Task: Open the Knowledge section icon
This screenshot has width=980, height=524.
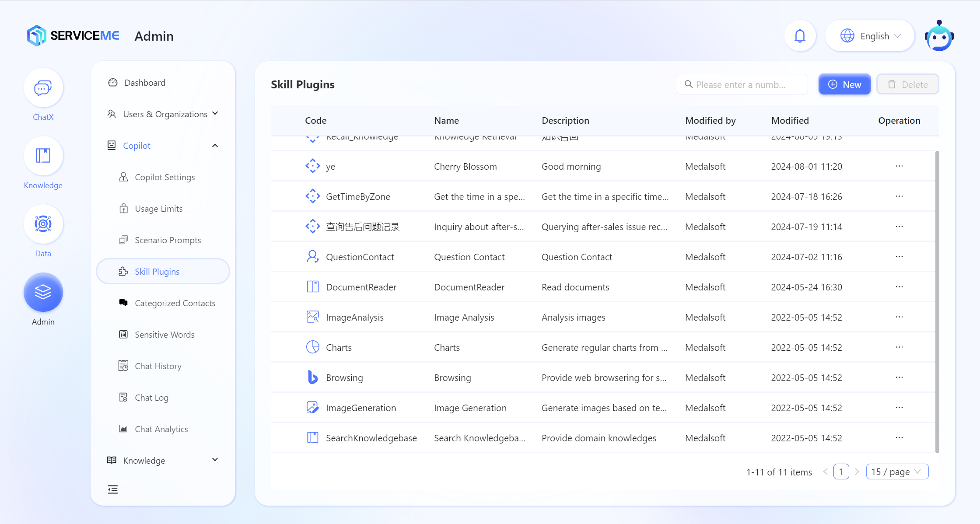Action: click(x=43, y=156)
